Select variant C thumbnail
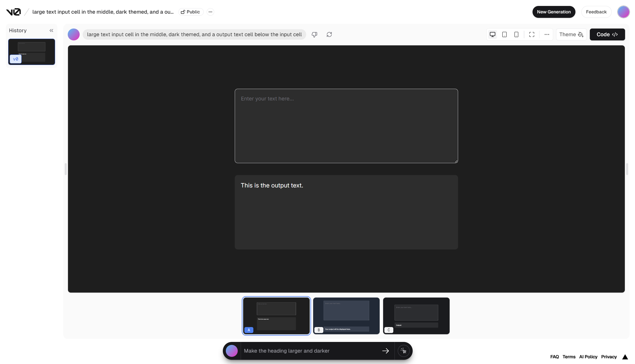Viewport: 635px width, 364px height. click(416, 315)
